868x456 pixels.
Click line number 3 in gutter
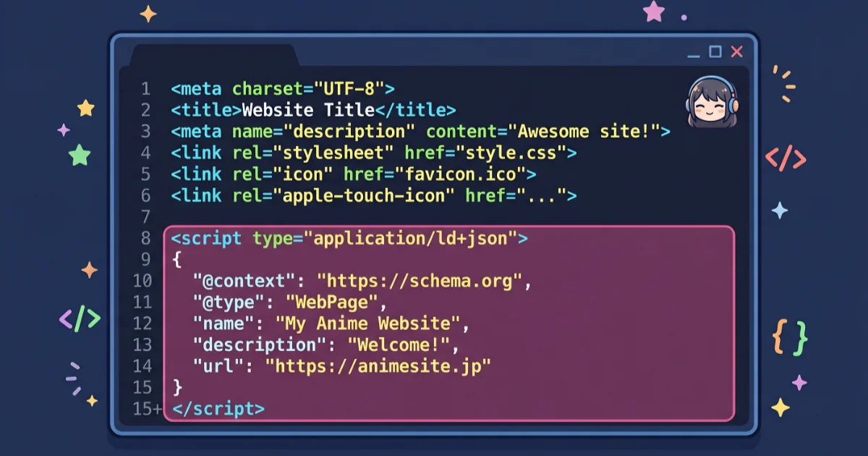(x=145, y=132)
